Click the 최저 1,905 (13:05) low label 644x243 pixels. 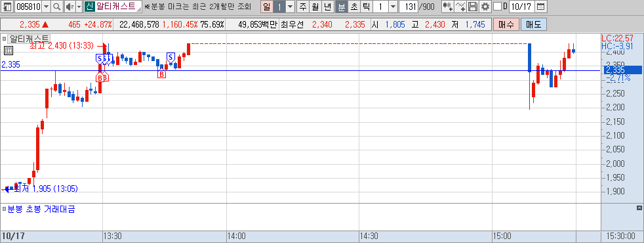coord(46,188)
